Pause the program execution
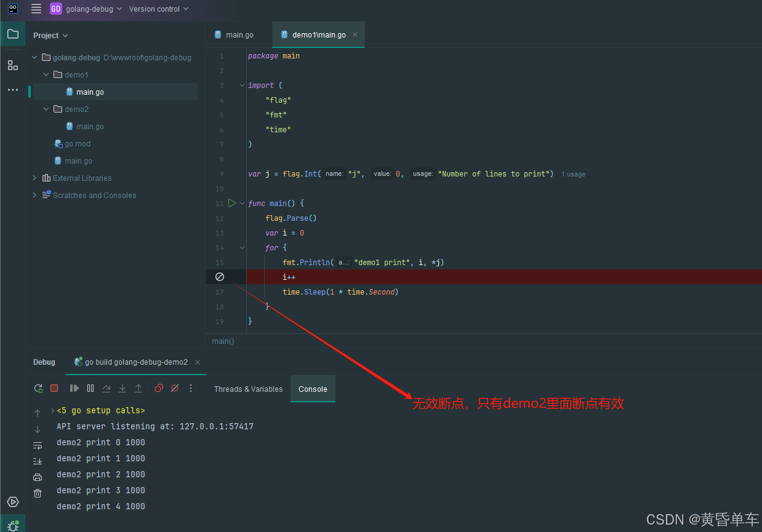Image resolution: width=762 pixels, height=532 pixels. [90, 388]
